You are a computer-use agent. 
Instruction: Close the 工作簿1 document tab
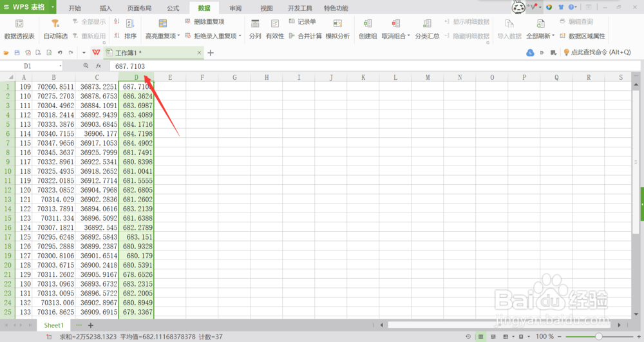(x=199, y=53)
